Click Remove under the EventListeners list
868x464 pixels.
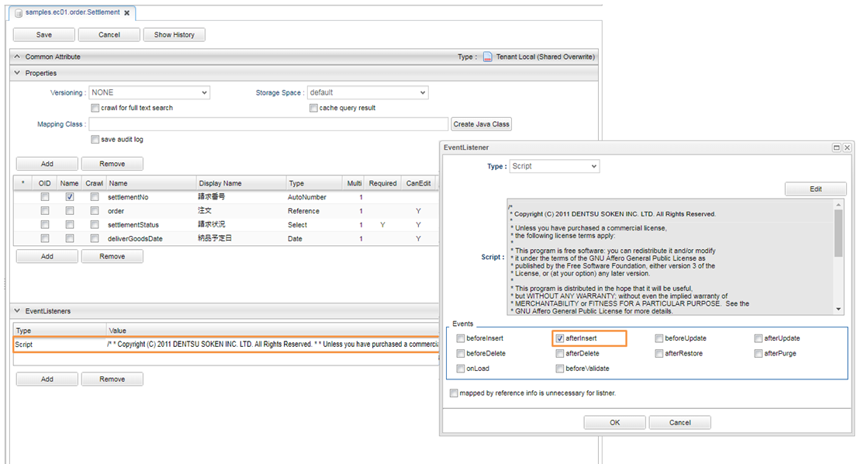[112, 379]
